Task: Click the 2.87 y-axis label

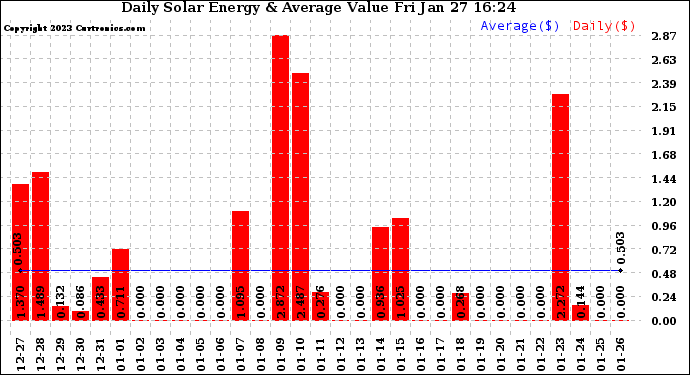Action: 664,37
